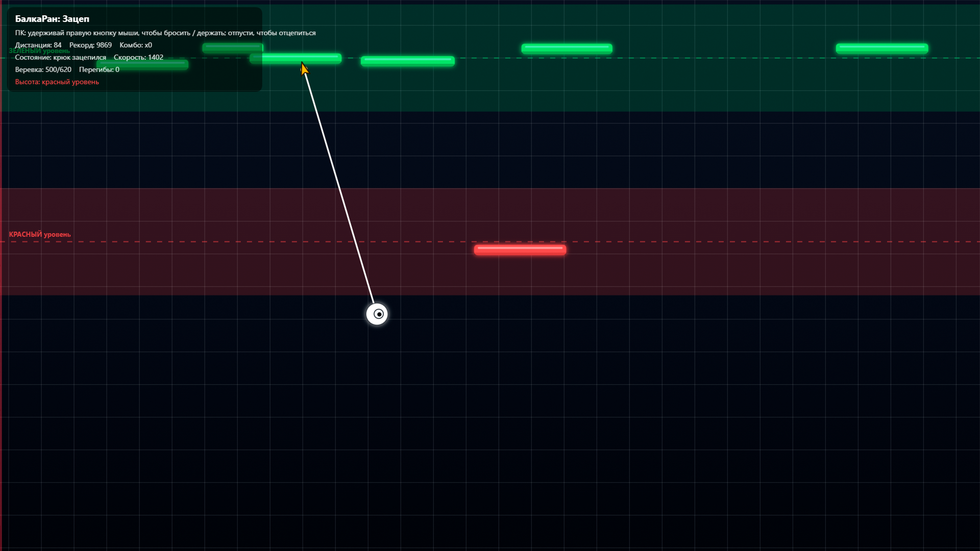
Task: Click the 'Комбо: x0' counter
Action: (136, 45)
